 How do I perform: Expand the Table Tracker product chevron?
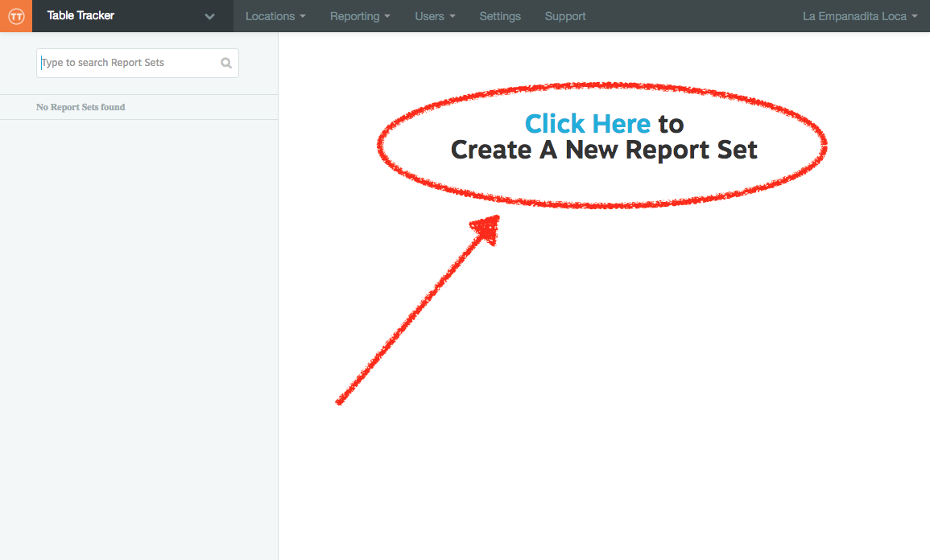[x=209, y=17]
